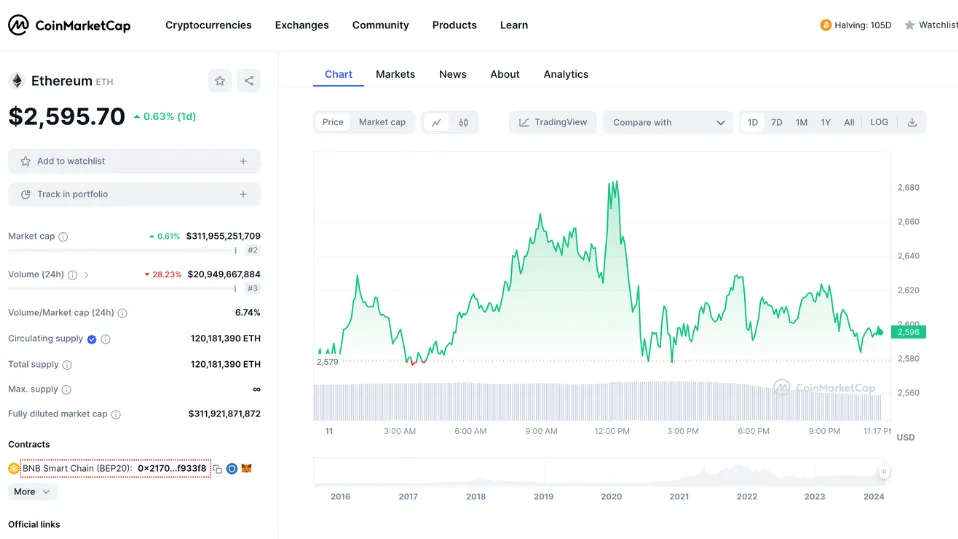Switch to Markets tab
Viewport: 958px width, 539px height.
(395, 75)
